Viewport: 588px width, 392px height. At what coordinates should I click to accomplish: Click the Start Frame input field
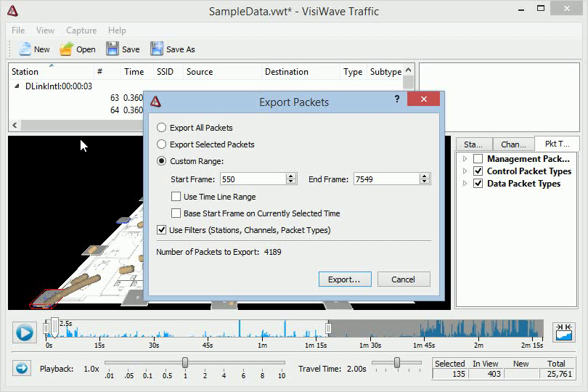253,179
